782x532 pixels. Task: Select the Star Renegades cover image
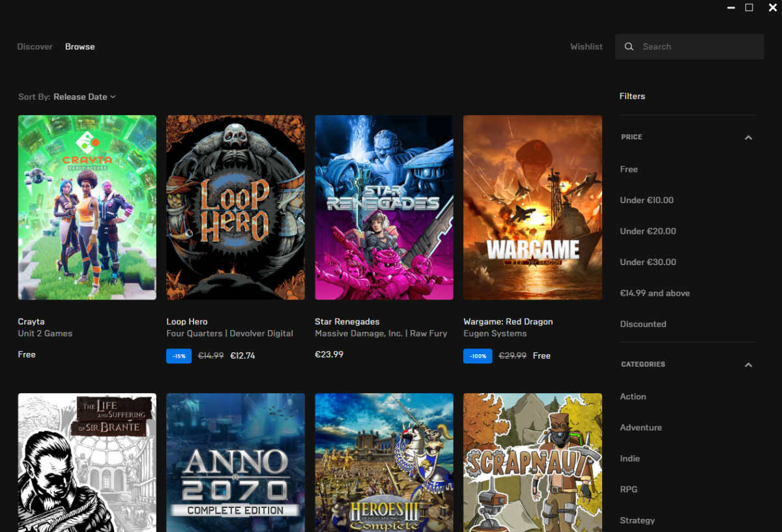tap(384, 207)
